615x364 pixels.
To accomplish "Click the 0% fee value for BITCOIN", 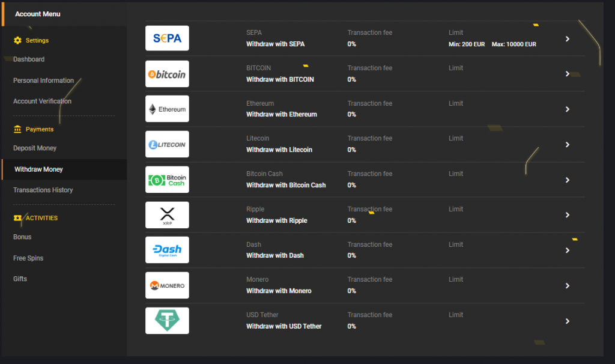I will [352, 79].
